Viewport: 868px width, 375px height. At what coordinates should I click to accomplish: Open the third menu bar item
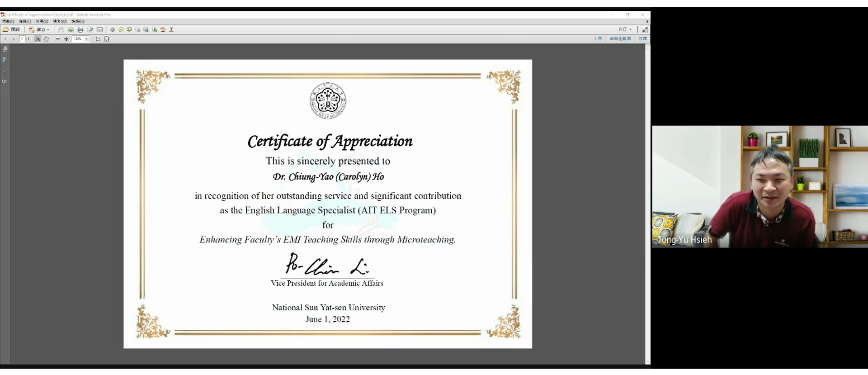[x=42, y=21]
